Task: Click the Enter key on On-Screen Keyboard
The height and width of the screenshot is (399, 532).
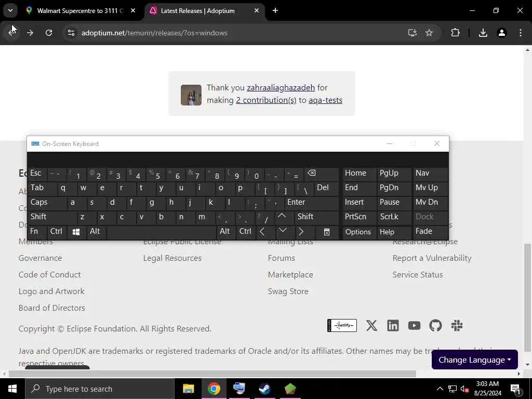Action: [x=311, y=203]
